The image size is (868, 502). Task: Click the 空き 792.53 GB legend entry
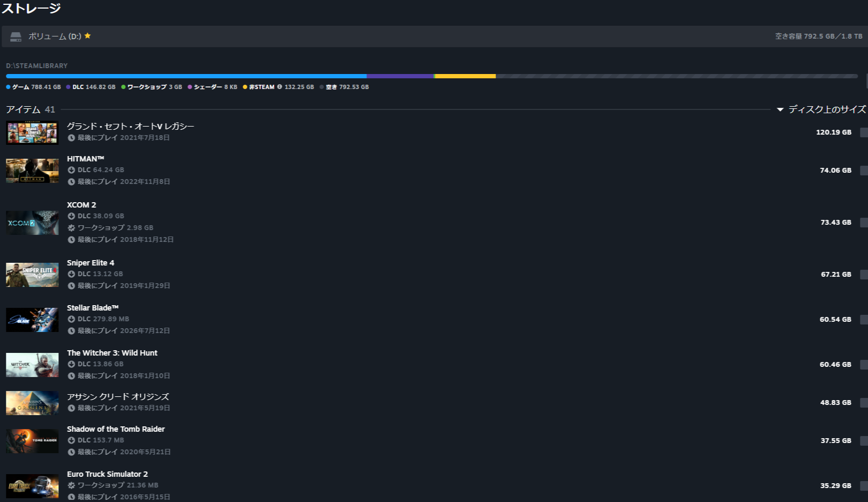(x=344, y=87)
